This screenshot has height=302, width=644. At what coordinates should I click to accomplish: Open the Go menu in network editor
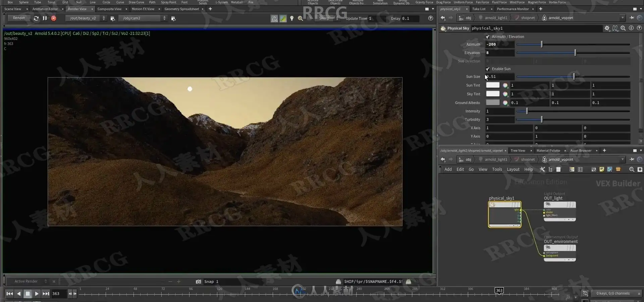pos(471,169)
